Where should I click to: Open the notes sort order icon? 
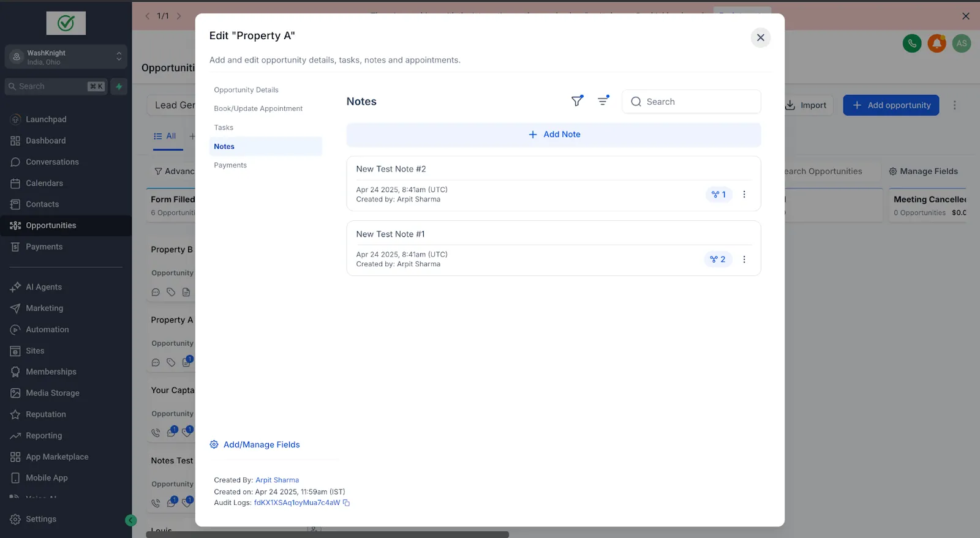pos(603,101)
